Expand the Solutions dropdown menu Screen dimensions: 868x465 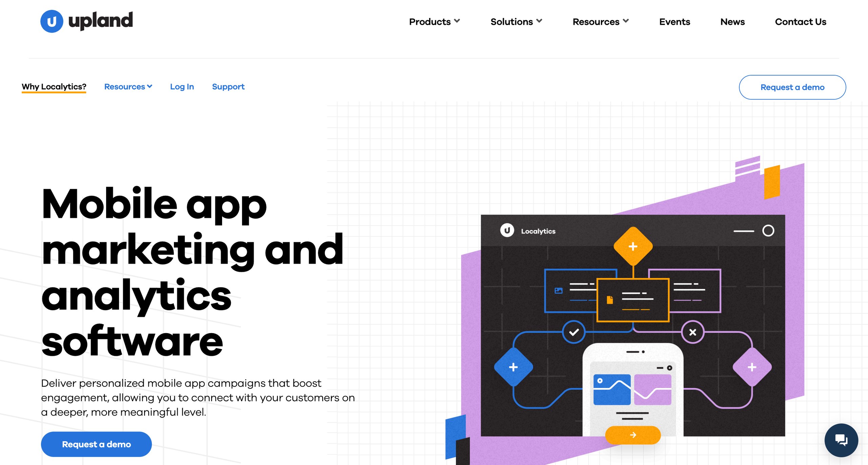515,22
